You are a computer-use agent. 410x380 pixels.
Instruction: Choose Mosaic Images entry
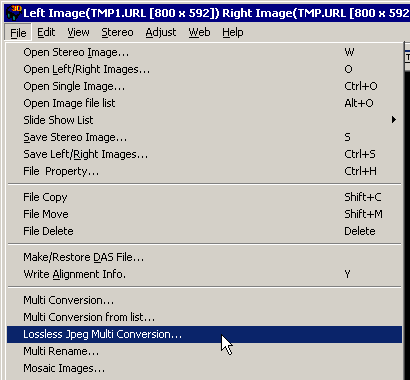tap(204, 368)
